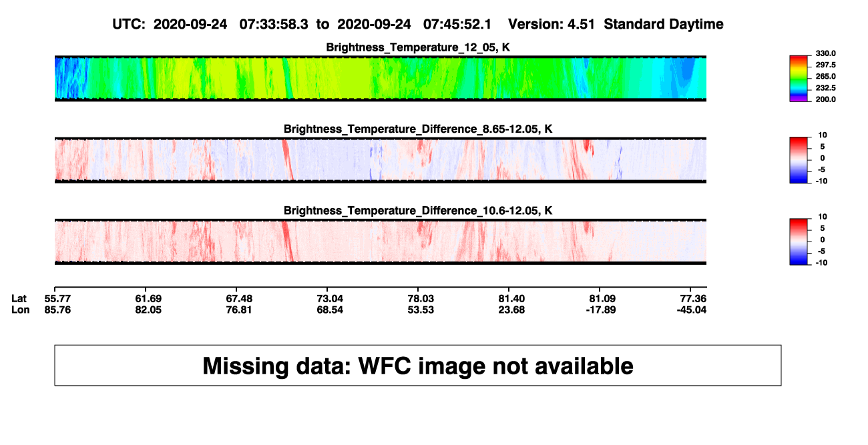Click longitude value -17.89

point(600,310)
